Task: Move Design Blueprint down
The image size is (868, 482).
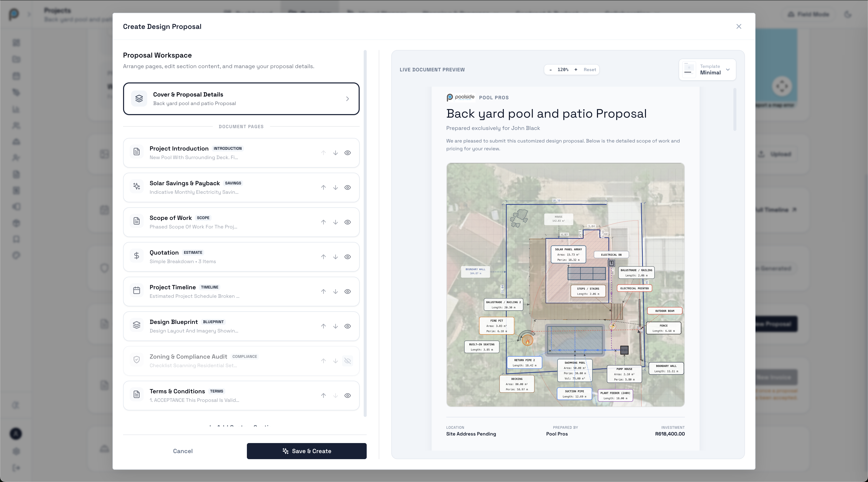Action: pyautogui.click(x=335, y=326)
